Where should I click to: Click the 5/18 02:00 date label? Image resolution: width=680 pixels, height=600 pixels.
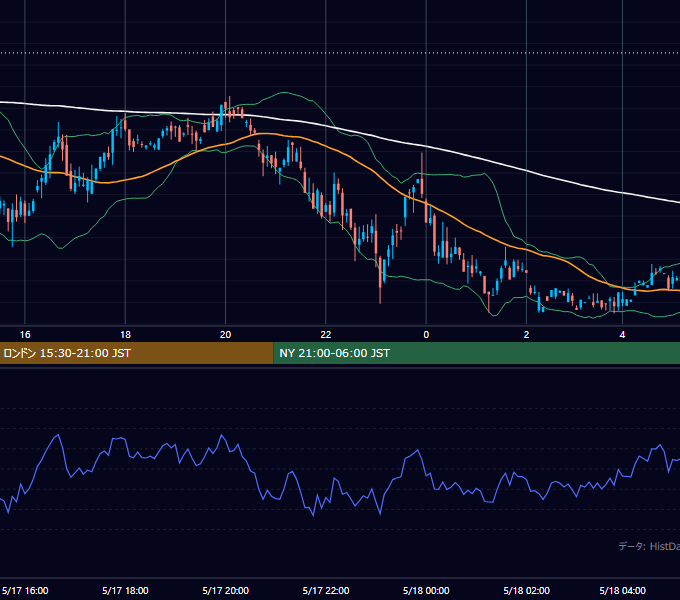point(526,590)
